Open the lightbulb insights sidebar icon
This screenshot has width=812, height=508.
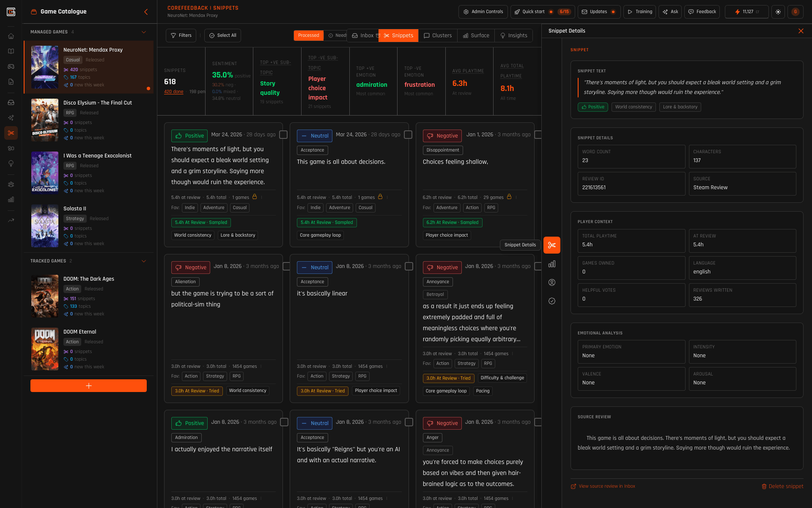click(11, 163)
